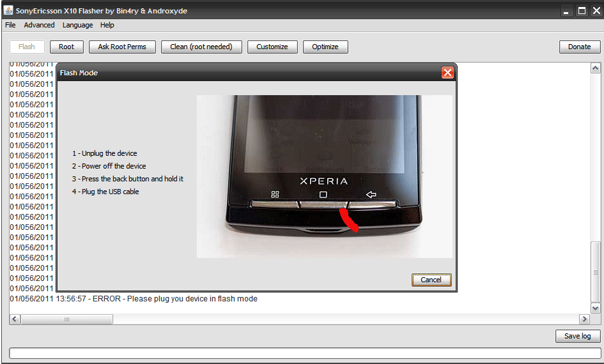Open the Customize button
Screen dimensions: 604x364
pyautogui.click(x=272, y=47)
